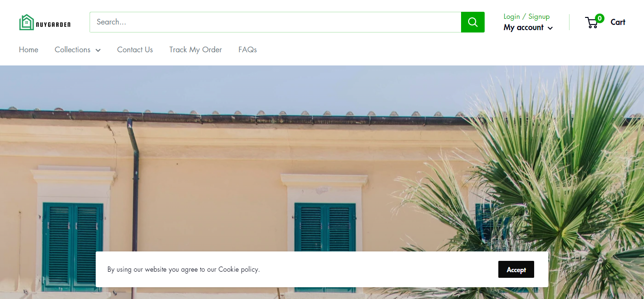Expand the Collections menu chevron

(x=98, y=50)
